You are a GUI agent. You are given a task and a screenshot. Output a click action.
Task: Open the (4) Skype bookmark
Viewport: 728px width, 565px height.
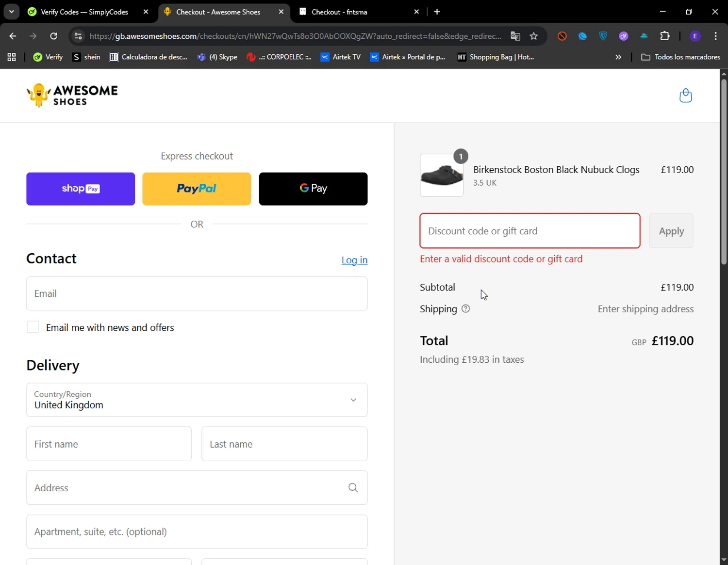tap(217, 57)
